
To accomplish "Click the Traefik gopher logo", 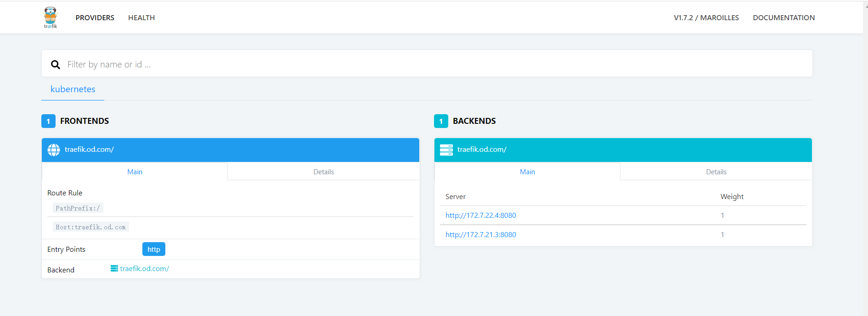I will [51, 17].
